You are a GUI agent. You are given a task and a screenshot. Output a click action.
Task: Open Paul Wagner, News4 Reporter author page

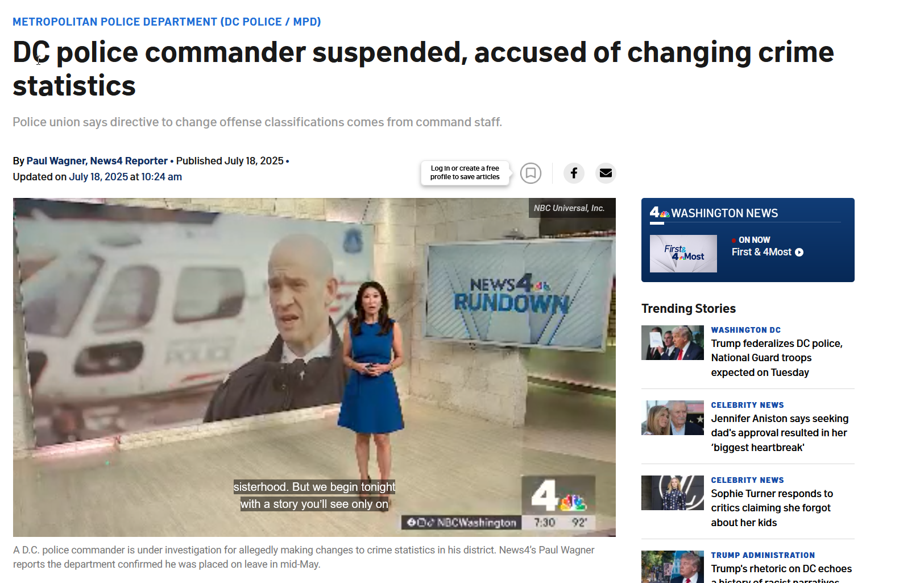pos(97,161)
